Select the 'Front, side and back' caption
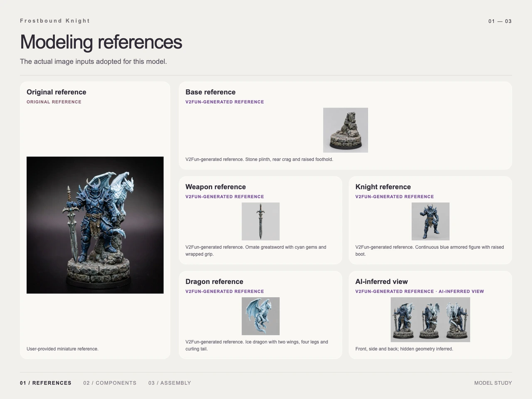 coord(404,349)
